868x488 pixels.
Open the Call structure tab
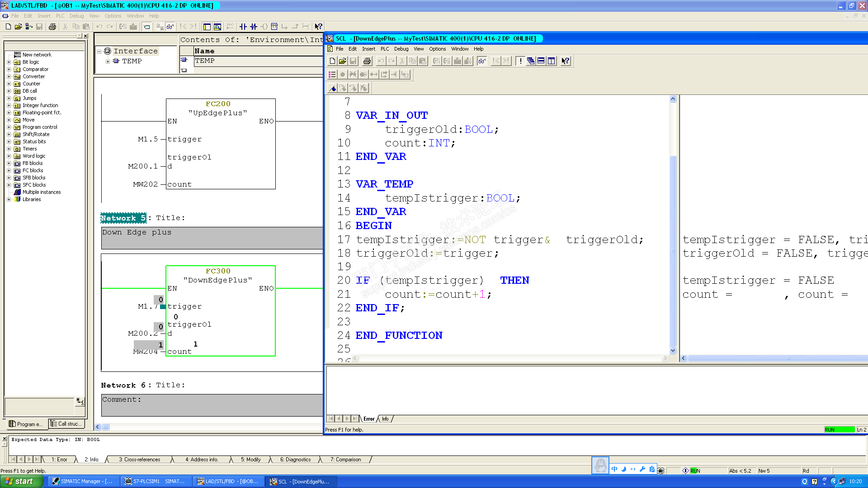click(x=66, y=424)
